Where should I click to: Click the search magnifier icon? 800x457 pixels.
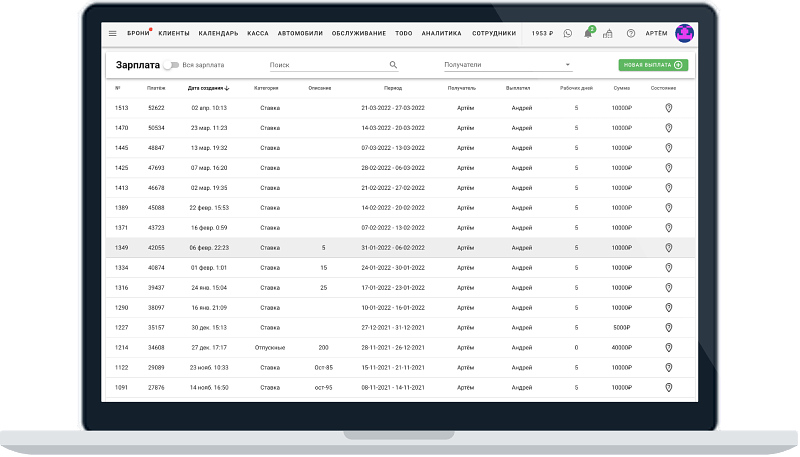tap(393, 65)
